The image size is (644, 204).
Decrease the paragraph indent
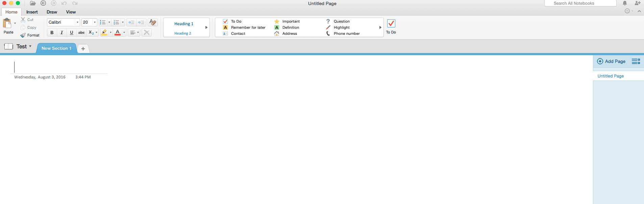click(131, 22)
